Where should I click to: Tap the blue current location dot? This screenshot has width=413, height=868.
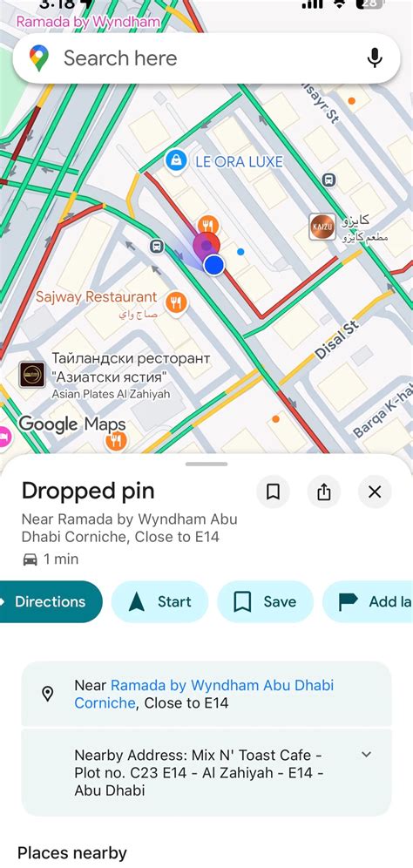click(x=213, y=265)
